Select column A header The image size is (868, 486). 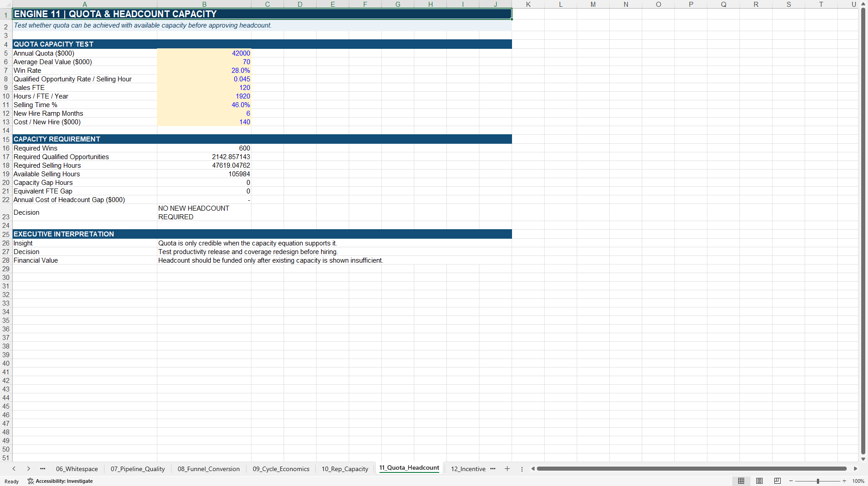pos(85,4)
